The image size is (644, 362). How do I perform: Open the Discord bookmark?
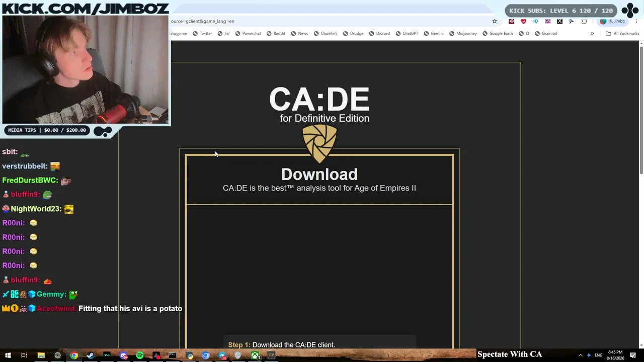click(379, 34)
